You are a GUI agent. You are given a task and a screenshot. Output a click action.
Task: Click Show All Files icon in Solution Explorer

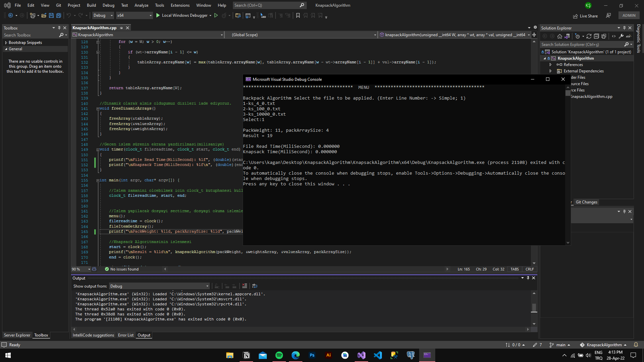coord(604,36)
